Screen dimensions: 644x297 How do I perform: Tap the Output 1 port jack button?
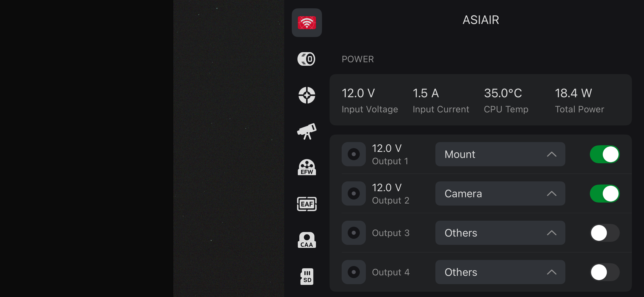point(353,154)
